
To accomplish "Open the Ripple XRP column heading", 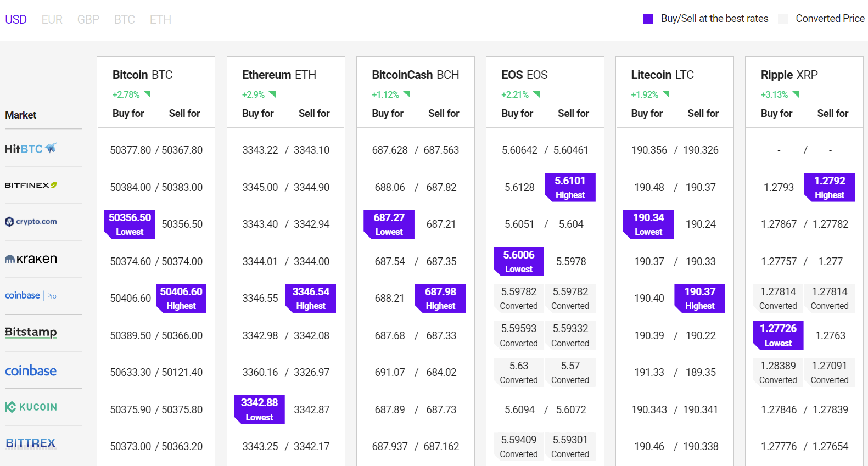I will 789,75.
